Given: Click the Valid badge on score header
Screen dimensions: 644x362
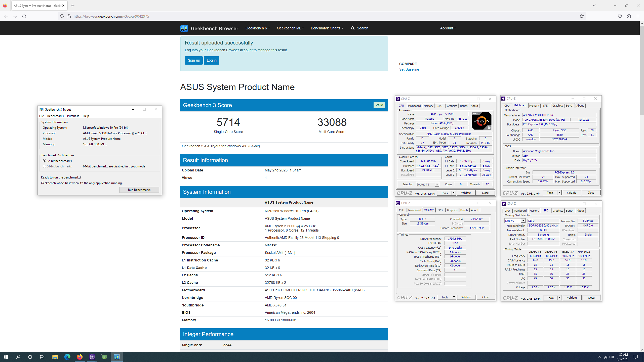Looking at the screenshot, I should point(379,105).
